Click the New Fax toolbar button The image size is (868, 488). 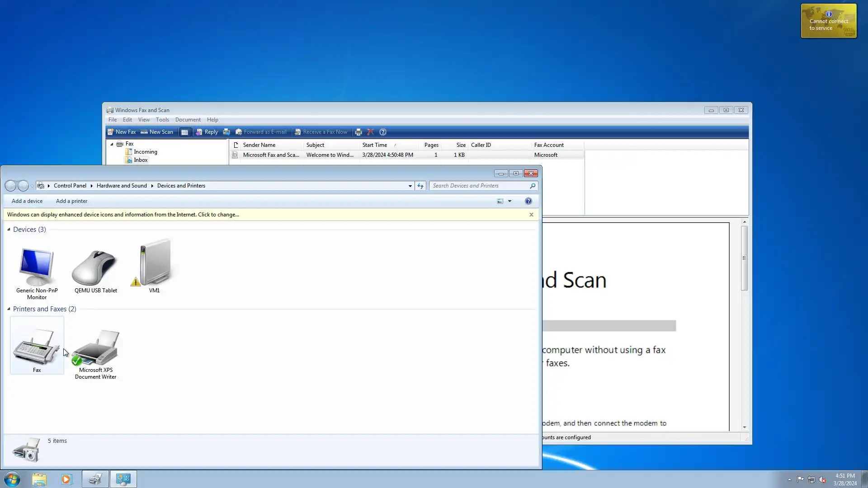tap(122, 132)
